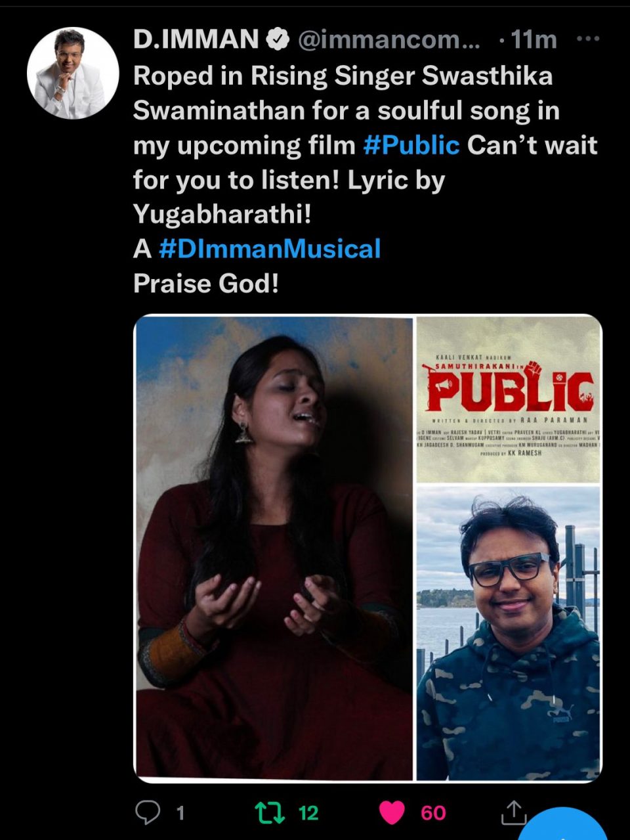Unlike the tweet via the pink heart

[392, 813]
